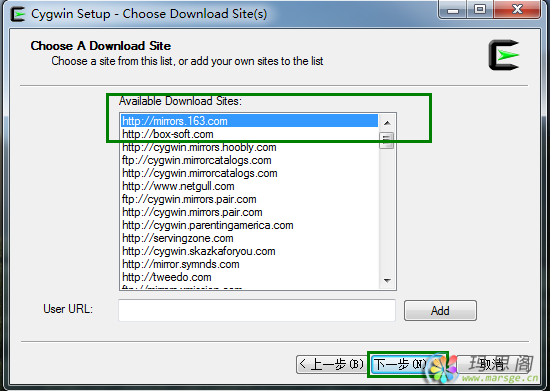Screen dimensions: 550x391
Task: Select the http://mirror.symnds.com entry
Action: coord(249,264)
